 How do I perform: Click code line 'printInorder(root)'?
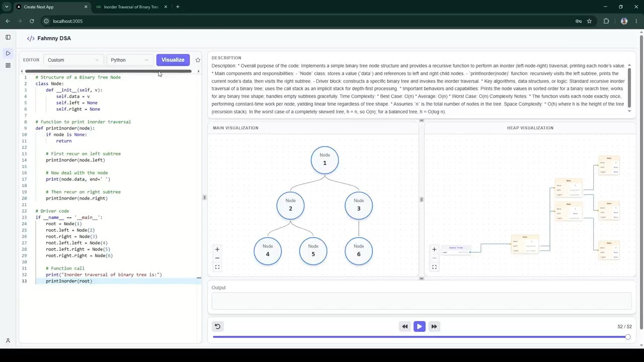pos(69,281)
